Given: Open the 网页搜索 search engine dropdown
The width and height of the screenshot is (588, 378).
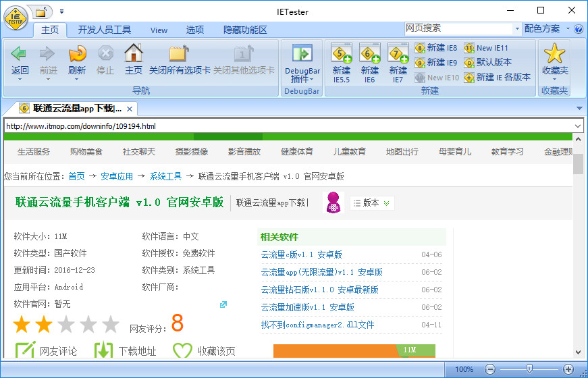Looking at the screenshot, I should click(518, 29).
